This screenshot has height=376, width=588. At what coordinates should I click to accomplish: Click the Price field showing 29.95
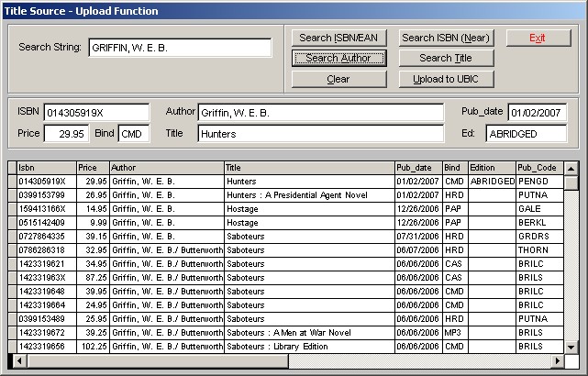tap(66, 134)
